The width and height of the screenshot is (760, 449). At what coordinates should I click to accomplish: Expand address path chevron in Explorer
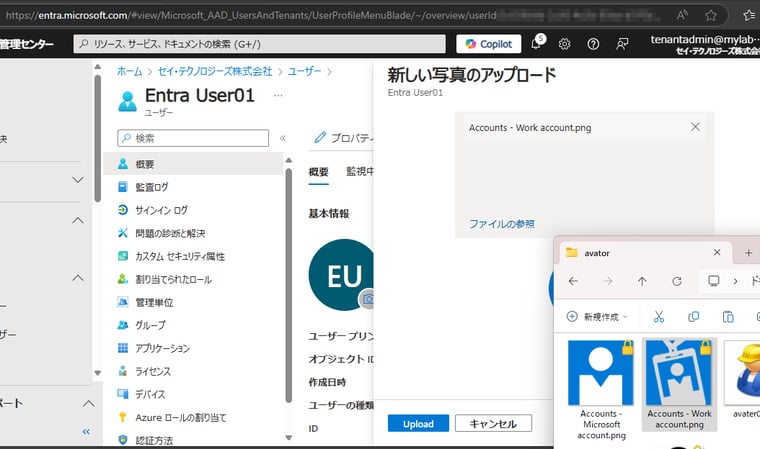coord(735,281)
